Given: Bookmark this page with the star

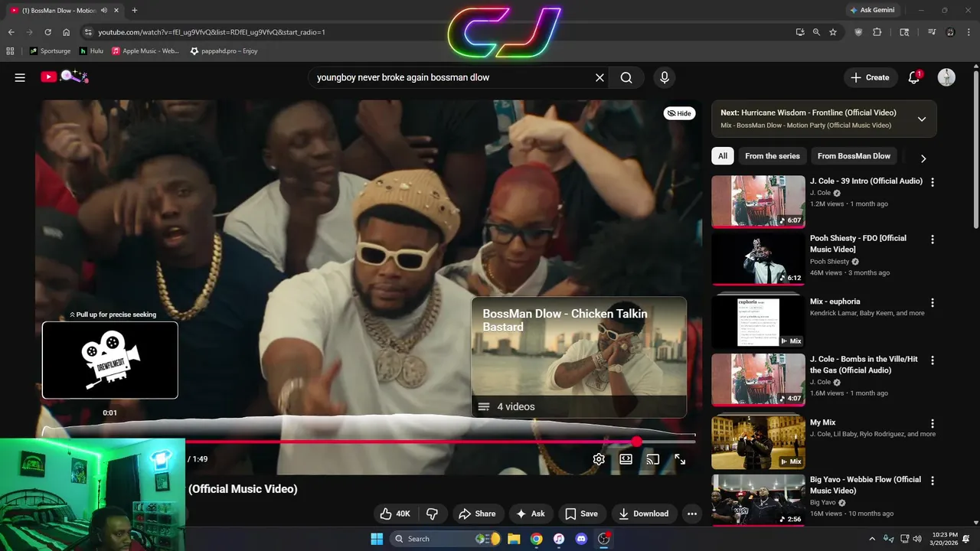Looking at the screenshot, I should point(833,32).
